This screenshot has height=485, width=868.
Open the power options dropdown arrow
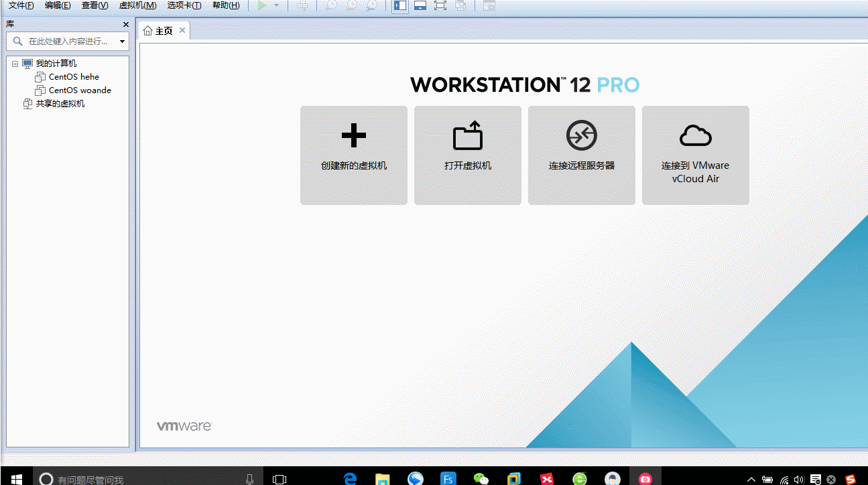tap(276, 5)
